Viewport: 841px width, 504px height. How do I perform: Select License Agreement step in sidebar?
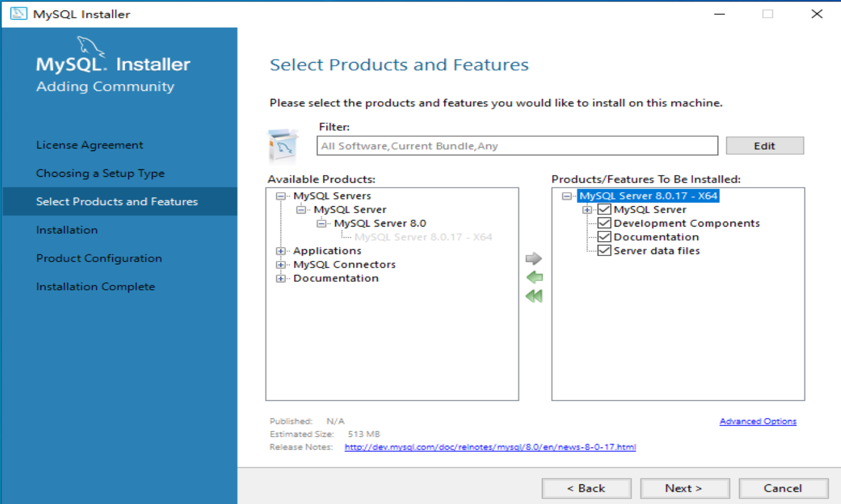(x=89, y=144)
